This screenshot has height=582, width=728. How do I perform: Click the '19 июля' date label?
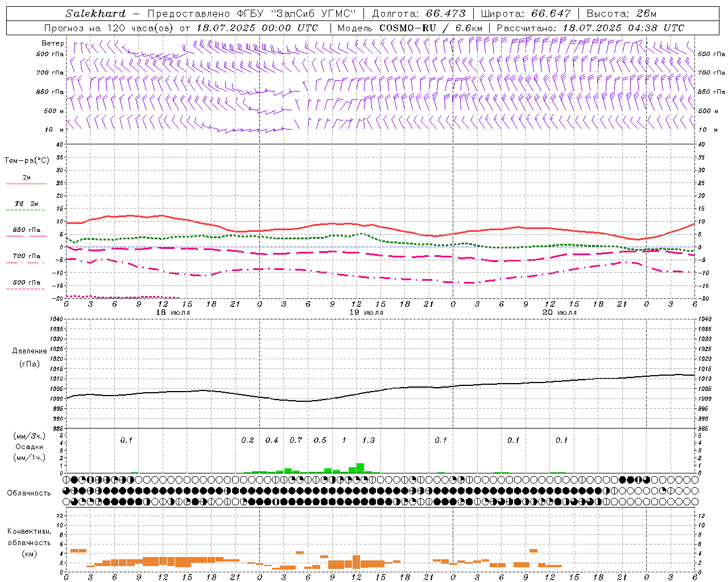click(366, 313)
